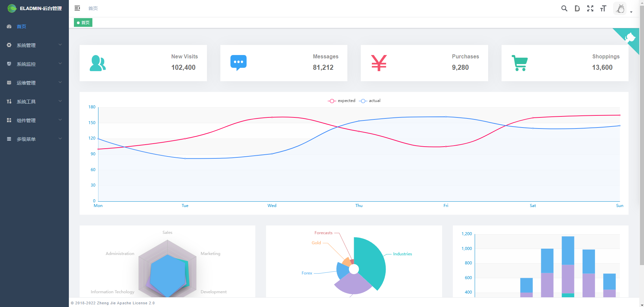Viewport: 644px width, 307px height.
Task: Click the New Visits statistic card
Action: tap(143, 63)
